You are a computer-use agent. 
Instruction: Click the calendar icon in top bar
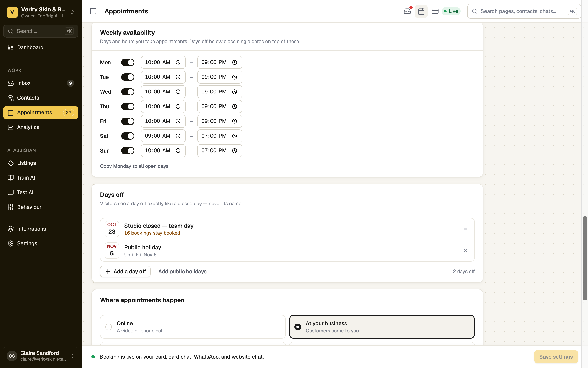click(x=421, y=11)
